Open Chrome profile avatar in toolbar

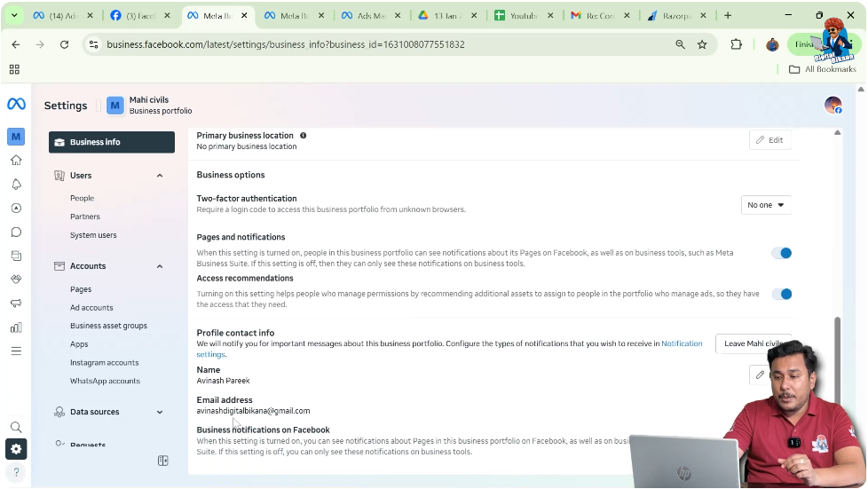click(772, 44)
